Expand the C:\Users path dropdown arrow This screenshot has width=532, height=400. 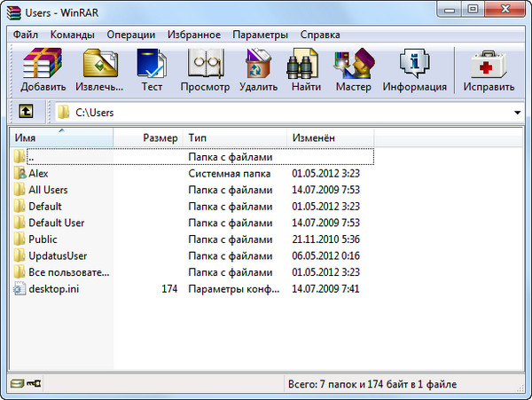pos(517,114)
